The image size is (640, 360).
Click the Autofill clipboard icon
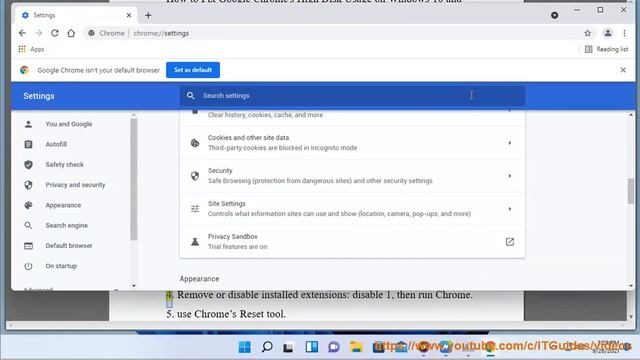28,144
